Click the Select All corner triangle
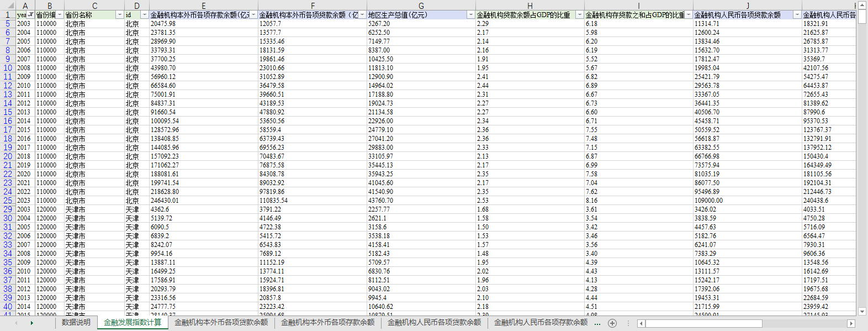 tap(8, 6)
